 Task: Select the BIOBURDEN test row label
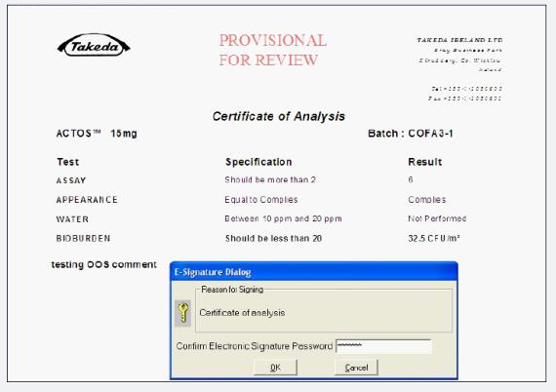point(83,238)
